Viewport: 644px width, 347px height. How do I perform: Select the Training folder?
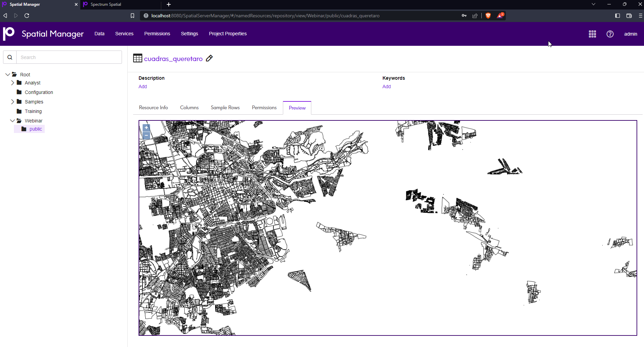33,111
